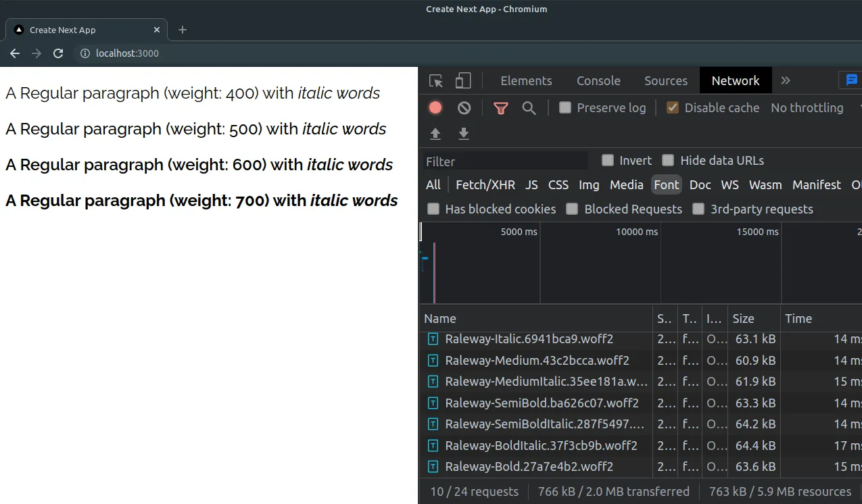Image resolution: width=862 pixels, height=504 pixels.
Task: Expand hidden DevTools panels via chevron
Action: (x=785, y=80)
